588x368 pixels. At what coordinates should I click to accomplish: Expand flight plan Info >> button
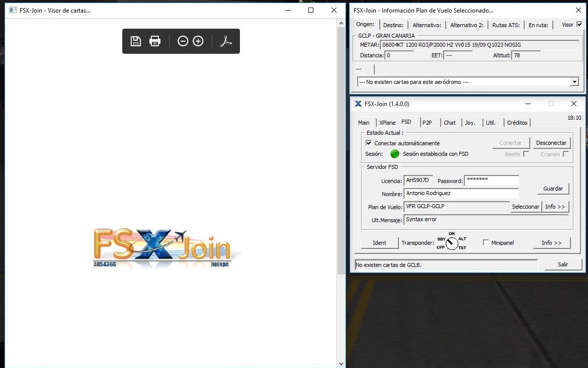555,207
